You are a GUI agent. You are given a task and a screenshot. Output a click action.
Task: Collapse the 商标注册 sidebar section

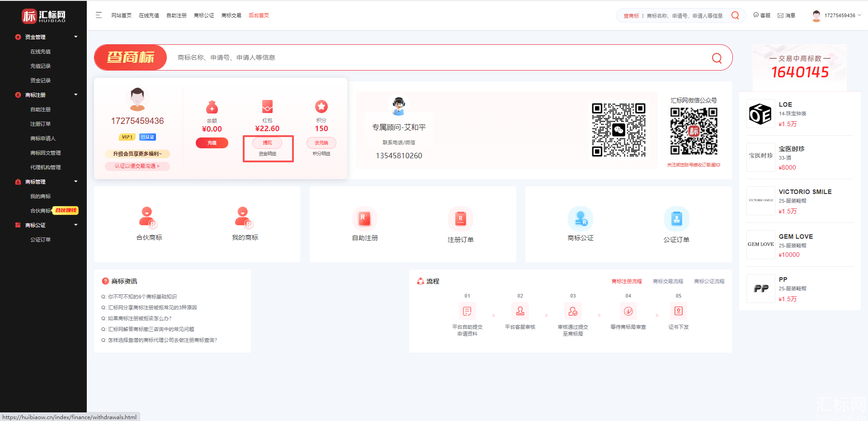pos(75,95)
